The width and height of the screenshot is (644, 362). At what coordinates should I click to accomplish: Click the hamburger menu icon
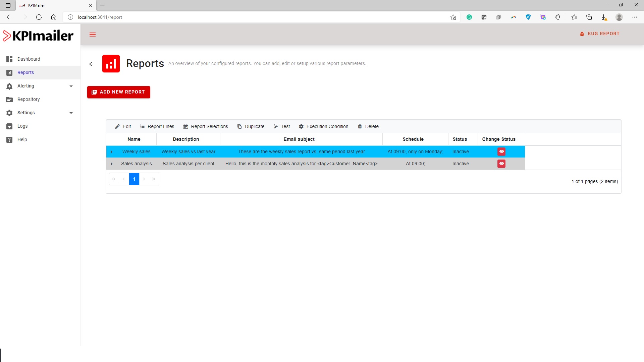pos(93,35)
